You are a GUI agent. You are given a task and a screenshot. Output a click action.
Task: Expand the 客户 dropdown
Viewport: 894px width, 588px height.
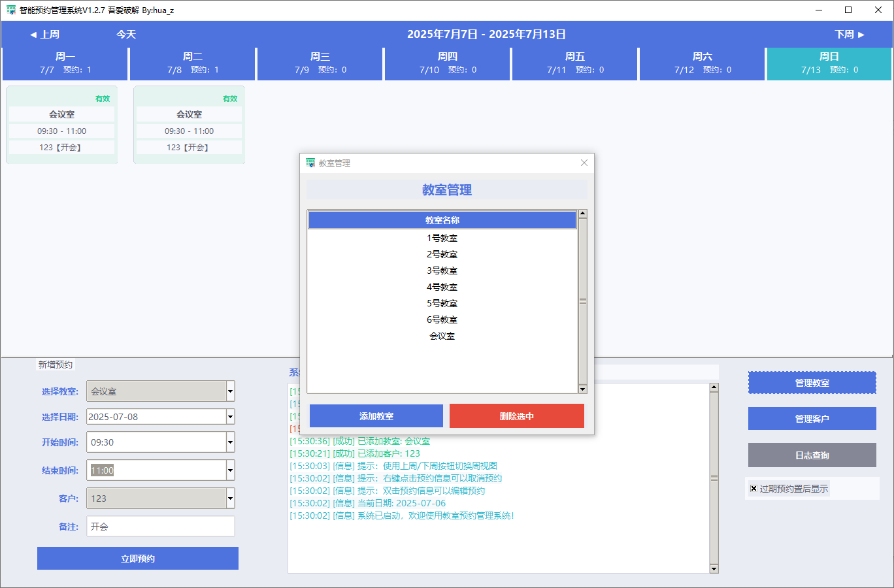click(230, 498)
